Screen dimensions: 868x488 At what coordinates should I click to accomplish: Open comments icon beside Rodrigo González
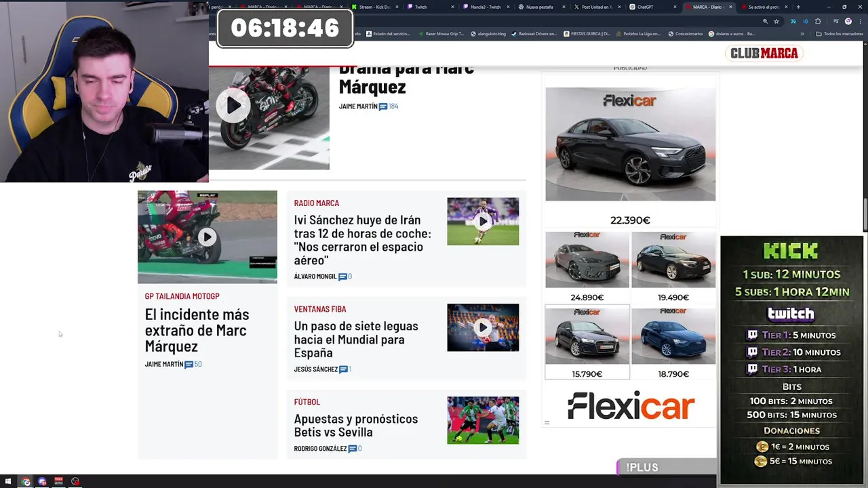pos(353,449)
